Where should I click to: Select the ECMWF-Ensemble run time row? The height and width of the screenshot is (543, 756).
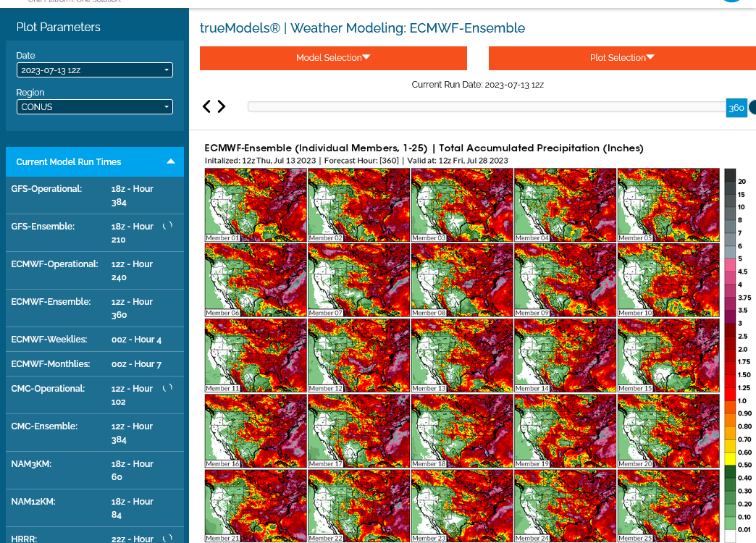(94, 308)
